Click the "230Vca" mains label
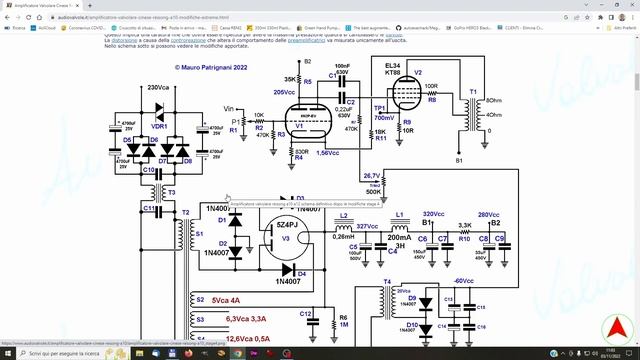Screen dimensions: 640x360 tap(158, 88)
